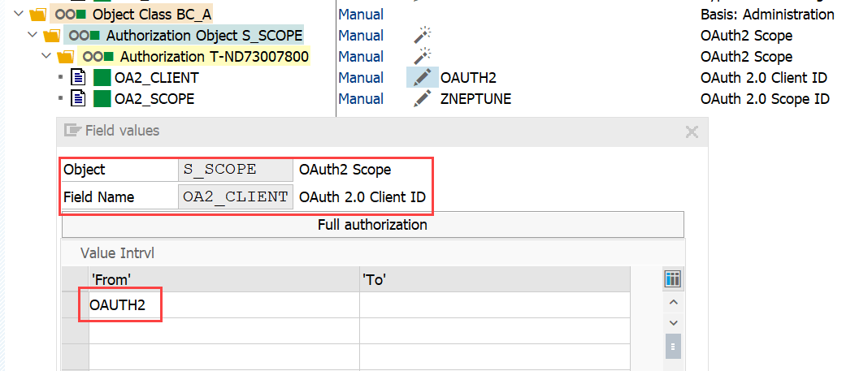This screenshot has height=371, width=868.
Task: Select the OA2_CLIENT tree field
Action: coord(156,77)
